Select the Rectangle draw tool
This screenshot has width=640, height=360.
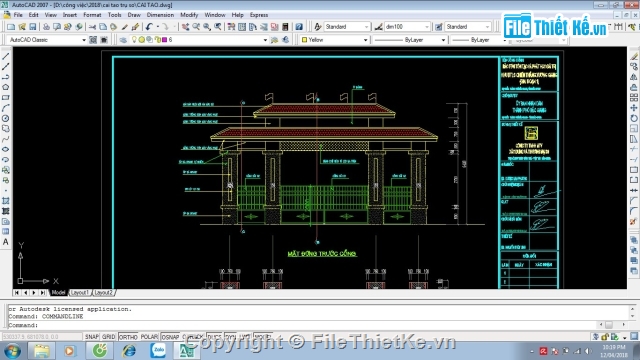click(6, 98)
